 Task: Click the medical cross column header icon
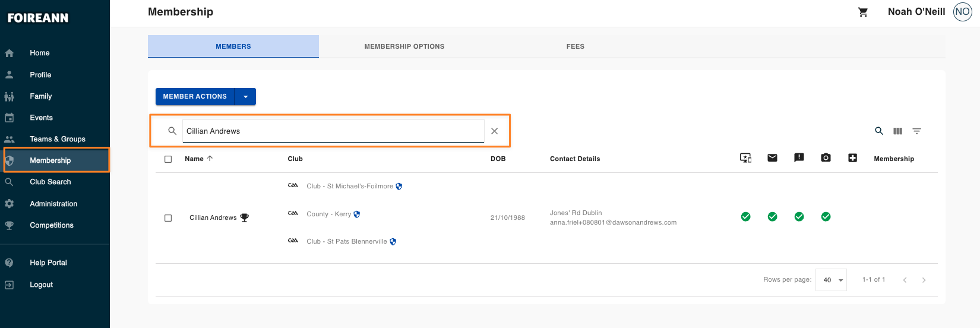coord(852,158)
